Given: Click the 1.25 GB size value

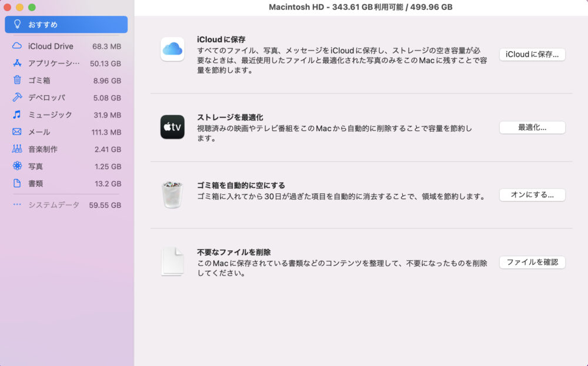Looking at the screenshot, I should [x=108, y=167].
